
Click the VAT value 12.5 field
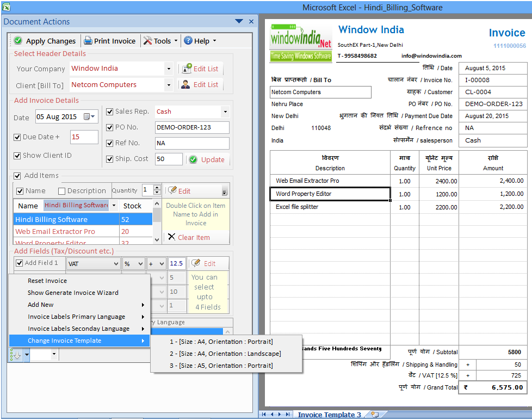(x=177, y=264)
